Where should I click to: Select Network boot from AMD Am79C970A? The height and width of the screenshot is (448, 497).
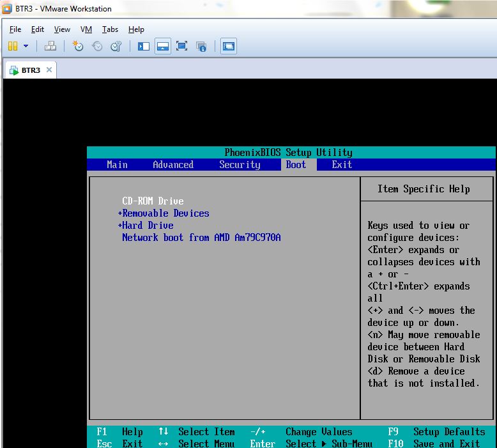(x=201, y=238)
